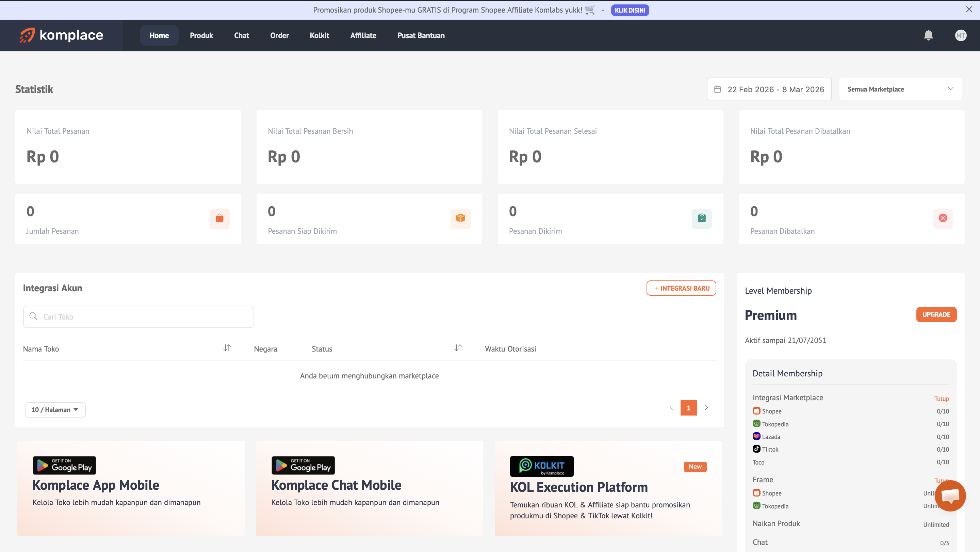The image size is (980, 552).
Task: Collapse Integrasi Marketplace with Tutup
Action: point(941,399)
